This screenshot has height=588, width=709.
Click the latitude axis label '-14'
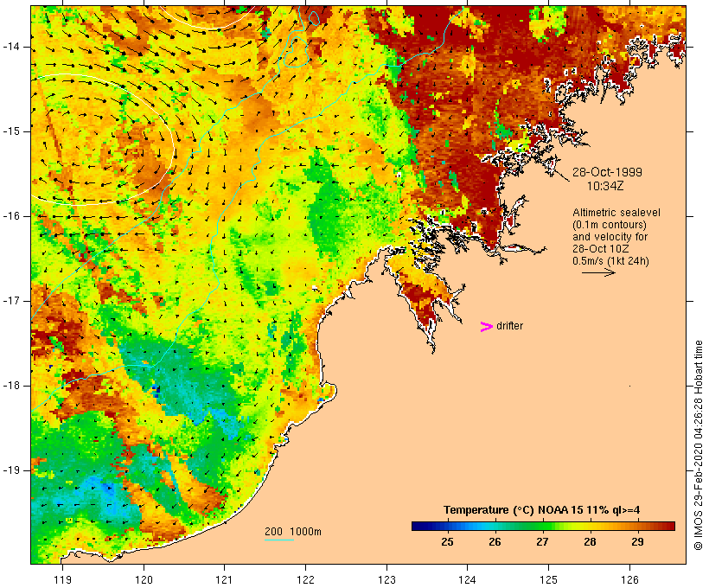tap(11, 47)
